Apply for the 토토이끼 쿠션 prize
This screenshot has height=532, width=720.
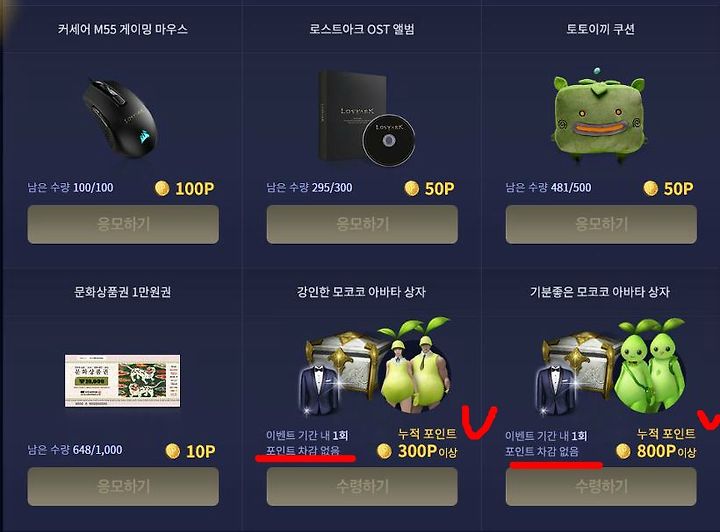(601, 224)
